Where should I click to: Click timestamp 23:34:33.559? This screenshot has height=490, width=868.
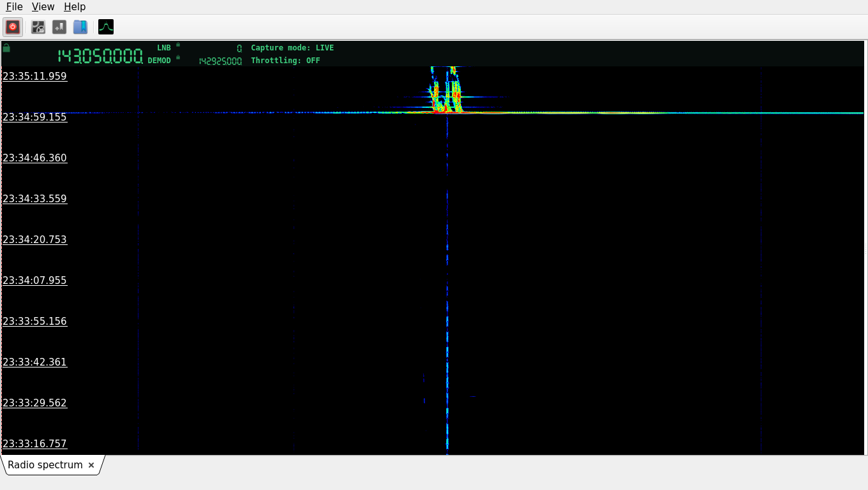pyautogui.click(x=35, y=199)
